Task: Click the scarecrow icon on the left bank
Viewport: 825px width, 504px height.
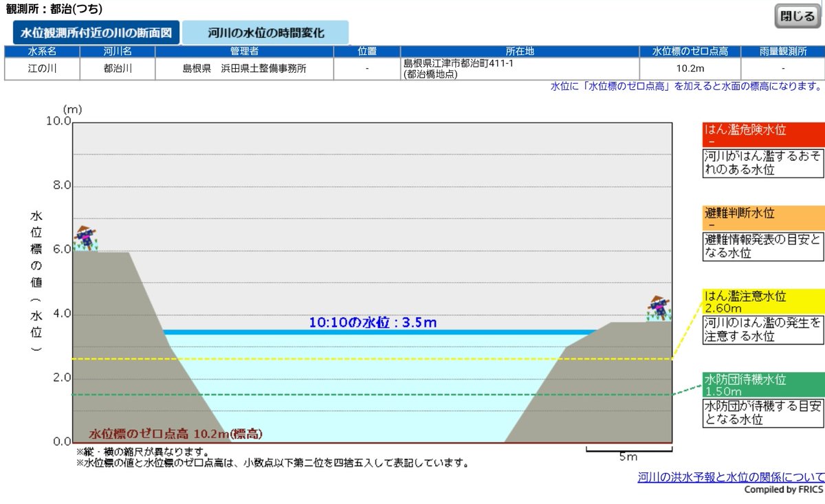Action: (x=85, y=237)
